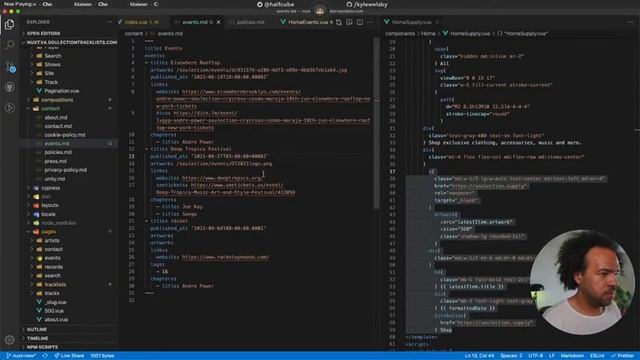Open the left editor group's more actions ellipsis
The width and height of the screenshot is (640, 360).
(370, 22)
